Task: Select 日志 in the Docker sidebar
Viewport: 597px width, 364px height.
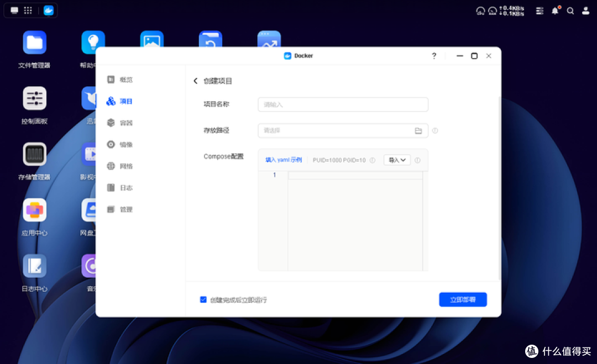Action: point(121,188)
